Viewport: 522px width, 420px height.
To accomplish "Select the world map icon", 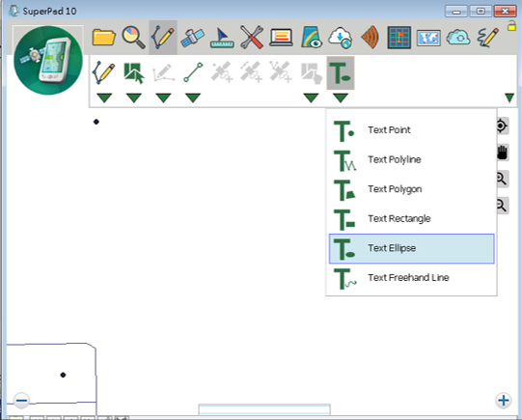I will 428,38.
